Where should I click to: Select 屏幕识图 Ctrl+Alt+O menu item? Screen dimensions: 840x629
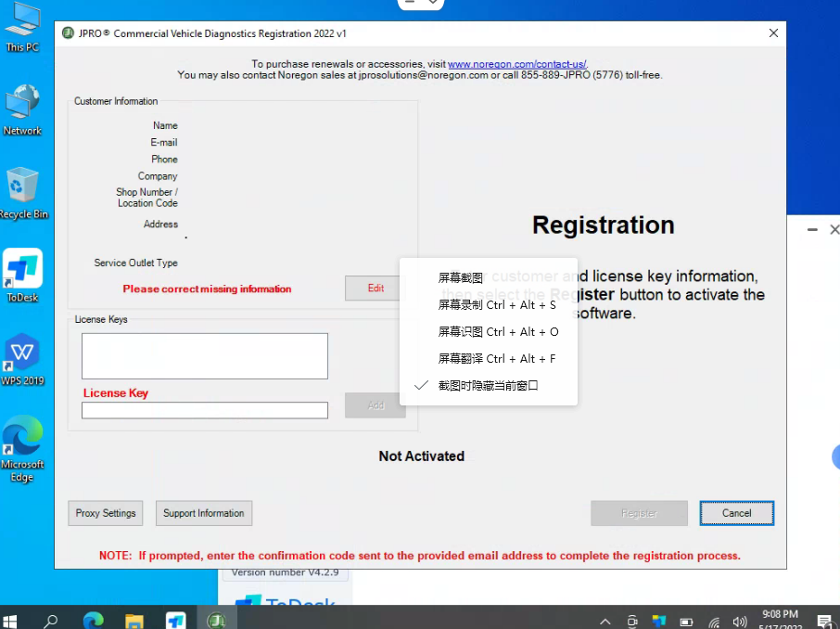pyautogui.click(x=489, y=332)
